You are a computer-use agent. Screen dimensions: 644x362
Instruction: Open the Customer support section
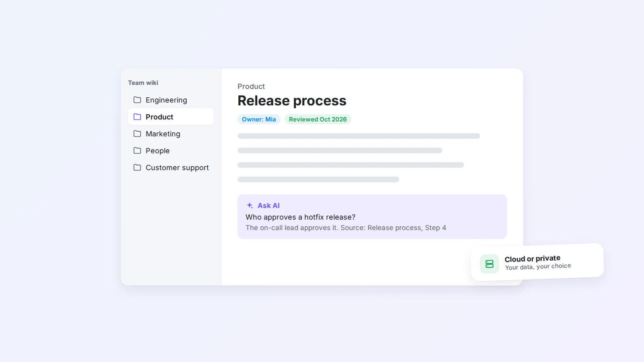[x=171, y=167]
